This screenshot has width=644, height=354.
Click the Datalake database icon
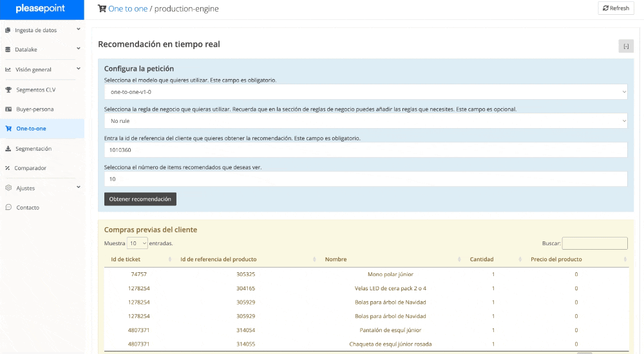tap(8, 50)
